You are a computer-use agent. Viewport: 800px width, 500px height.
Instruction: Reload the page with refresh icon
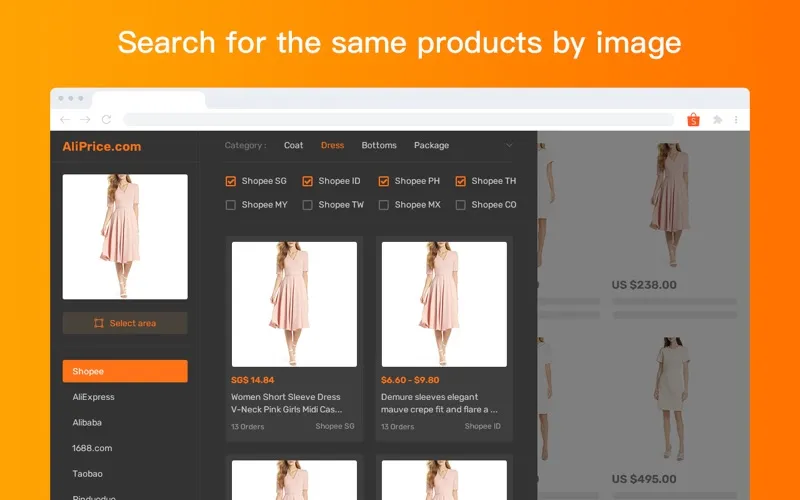tap(106, 120)
